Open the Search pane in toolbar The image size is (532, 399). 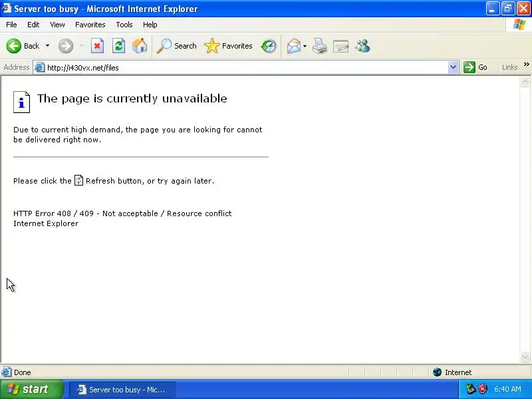click(x=176, y=46)
